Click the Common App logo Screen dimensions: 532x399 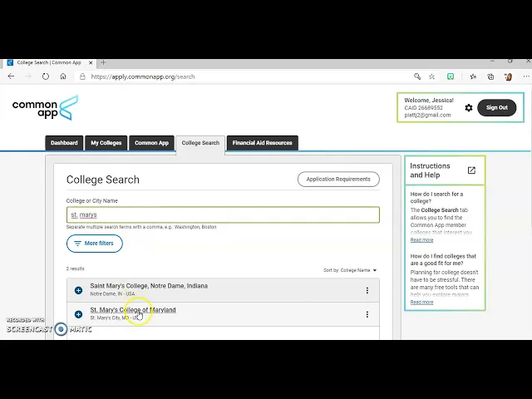click(45, 107)
